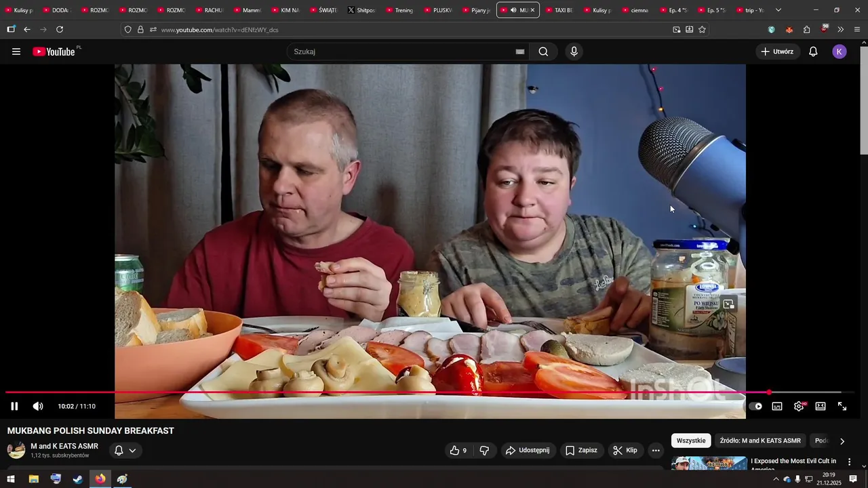
Task: Click the browser address bar URL
Action: tap(219, 30)
